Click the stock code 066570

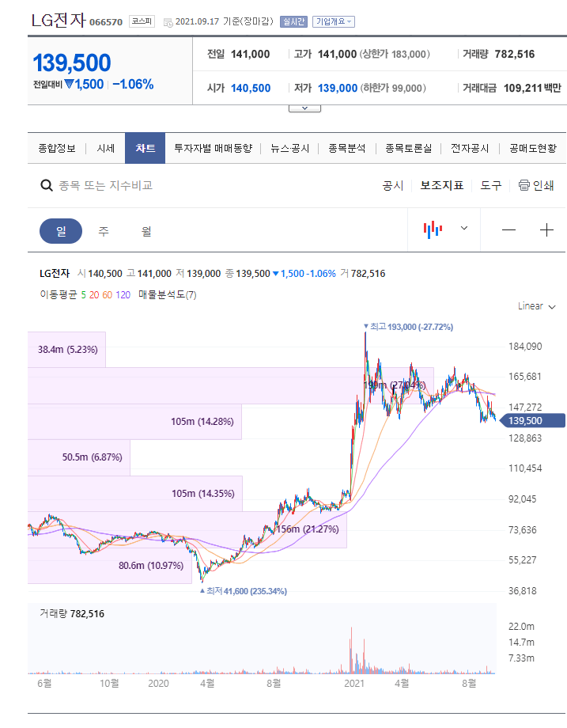click(x=106, y=22)
